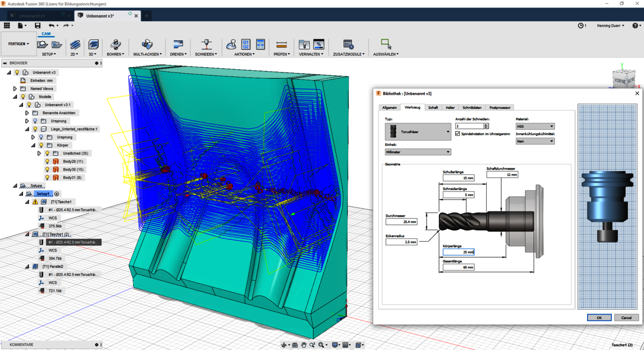
Task: Toggle Spindelrotation im Uhrzeigersinn checkbox
Action: (x=458, y=134)
